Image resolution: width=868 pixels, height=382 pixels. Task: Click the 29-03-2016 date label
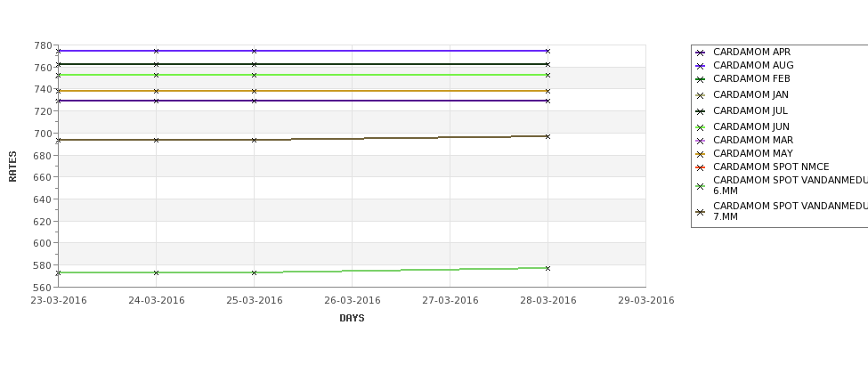click(646, 301)
